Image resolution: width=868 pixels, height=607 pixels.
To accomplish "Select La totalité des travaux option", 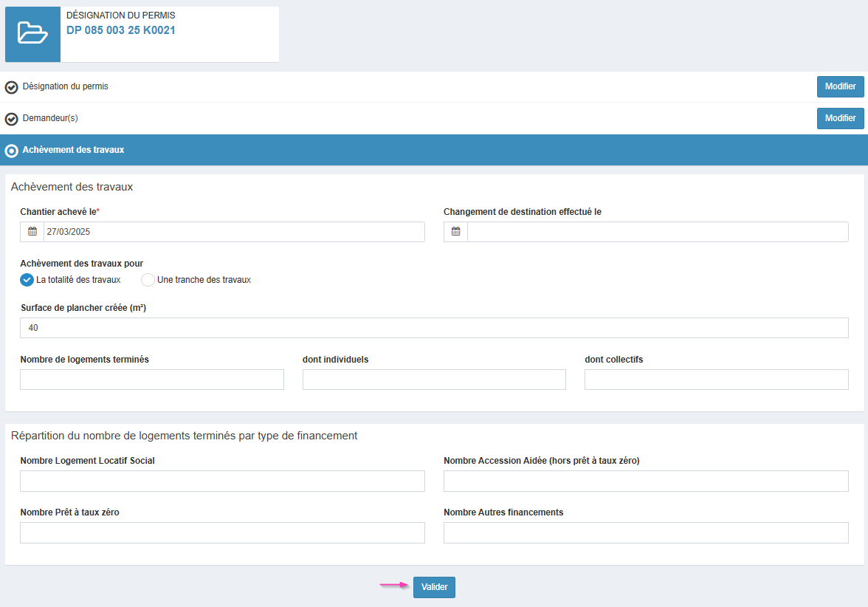I will [27, 280].
